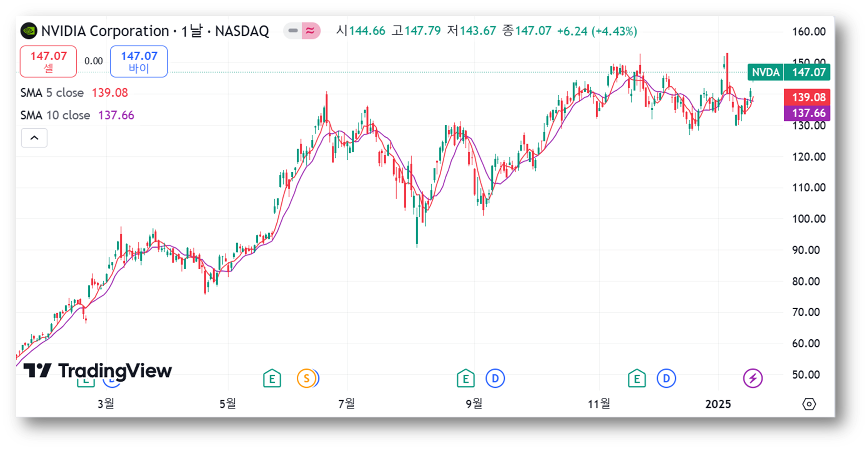Screen dimensions: 868x450
Task: Click the 저 143.67 low value
Action: 471,31
